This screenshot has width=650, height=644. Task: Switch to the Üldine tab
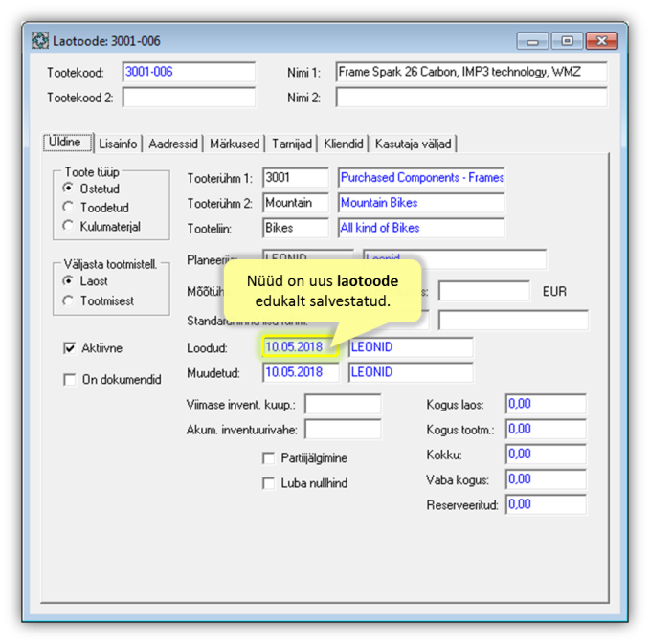tap(68, 143)
